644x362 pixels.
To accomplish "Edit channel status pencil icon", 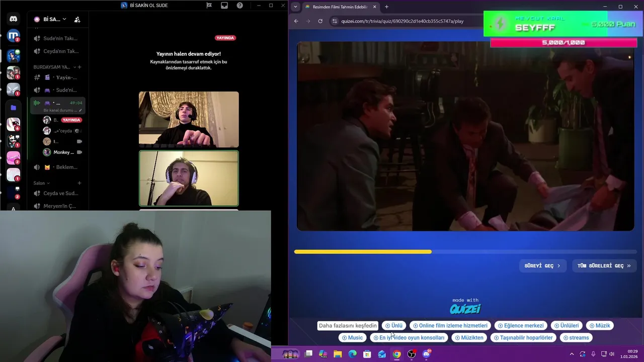I will 80,110.
